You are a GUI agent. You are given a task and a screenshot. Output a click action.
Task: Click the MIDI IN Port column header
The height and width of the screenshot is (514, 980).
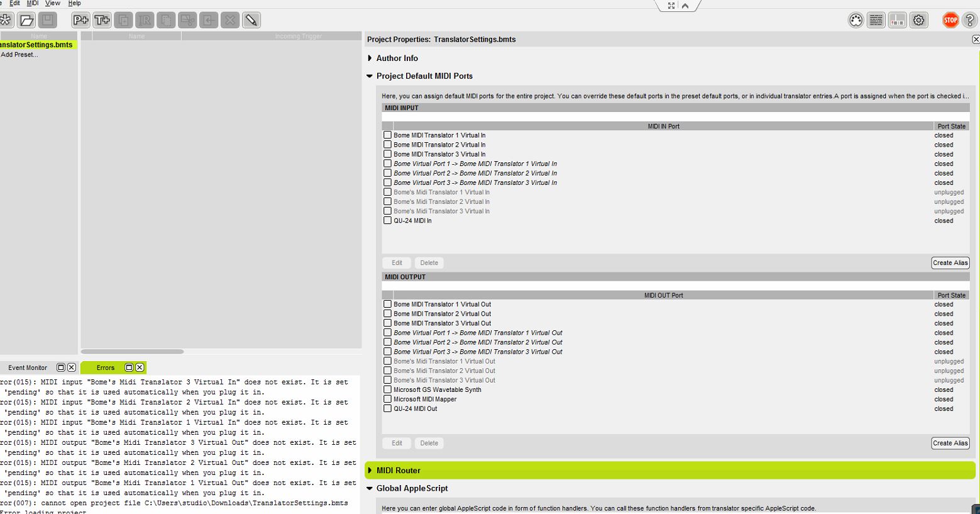[x=663, y=126]
